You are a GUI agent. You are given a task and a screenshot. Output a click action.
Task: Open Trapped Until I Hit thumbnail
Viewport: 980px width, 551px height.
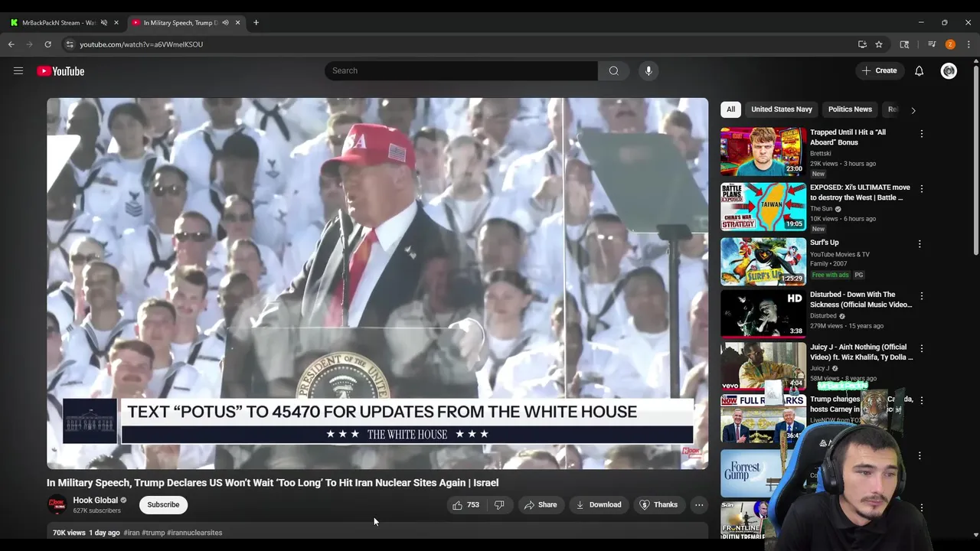763,152
